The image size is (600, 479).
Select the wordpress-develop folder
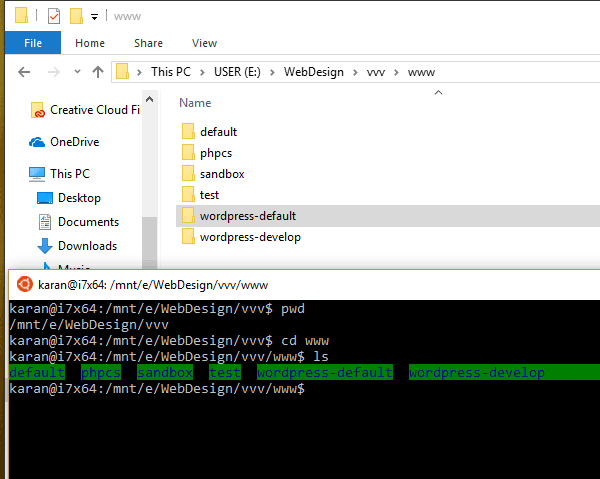click(250, 237)
